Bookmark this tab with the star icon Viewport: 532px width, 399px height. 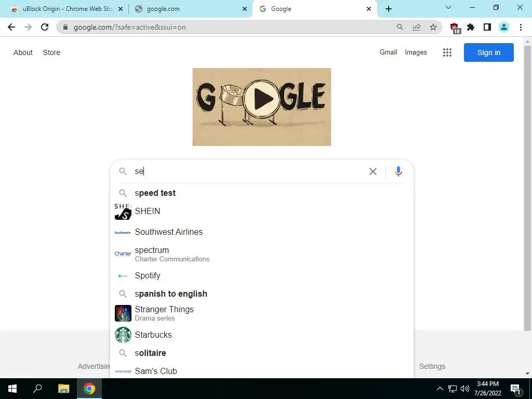[x=433, y=27]
